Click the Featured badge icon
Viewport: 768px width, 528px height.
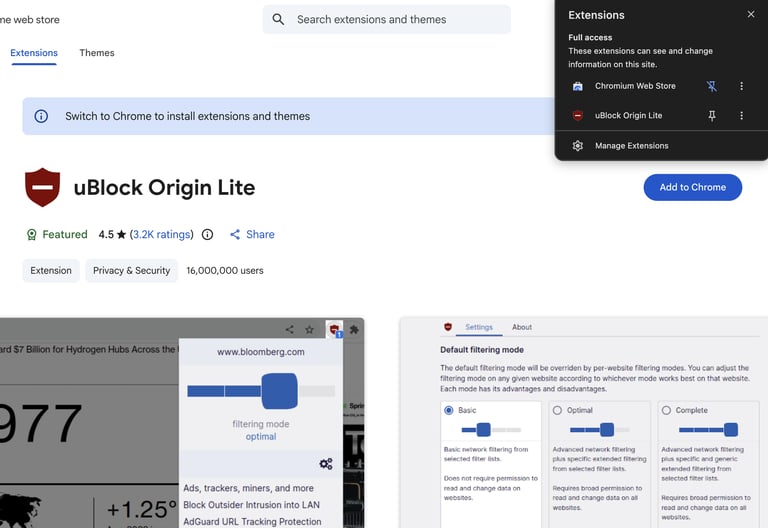[x=31, y=235]
